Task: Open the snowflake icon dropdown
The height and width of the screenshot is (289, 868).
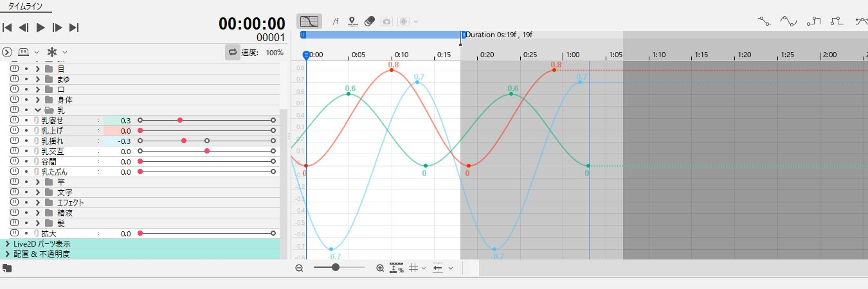Action: pos(57,52)
